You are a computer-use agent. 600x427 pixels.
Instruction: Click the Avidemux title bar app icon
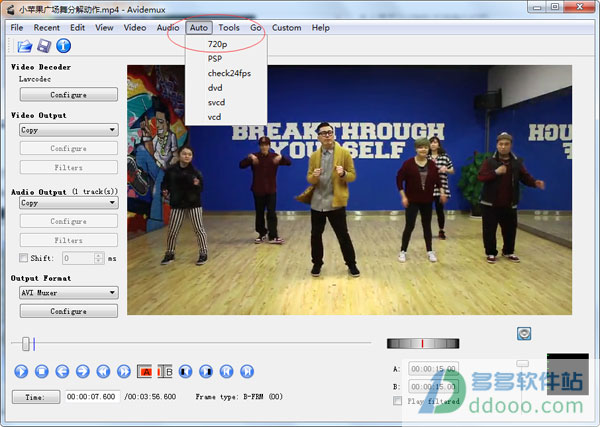pos(11,10)
